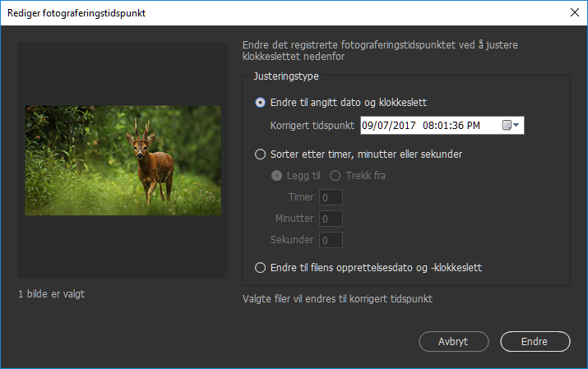
Task: Click the deer photo preview thumbnail
Action: (x=123, y=160)
